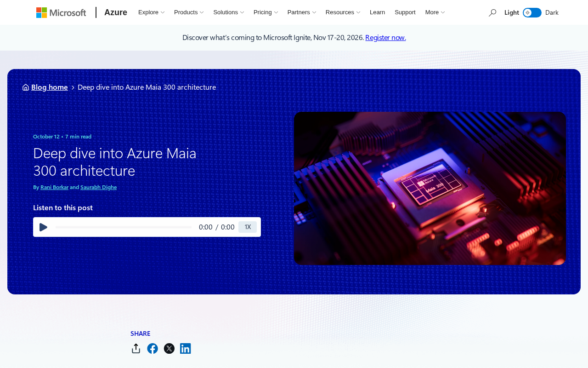Image resolution: width=588 pixels, height=368 pixels.
Task: Click the Light theme label
Action: [512, 12]
